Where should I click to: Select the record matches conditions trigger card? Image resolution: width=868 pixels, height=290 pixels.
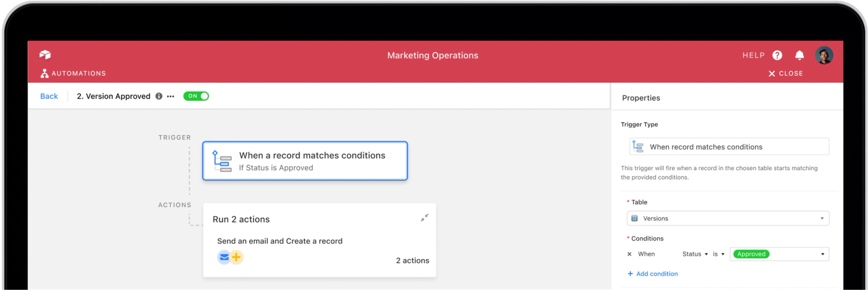(x=305, y=161)
